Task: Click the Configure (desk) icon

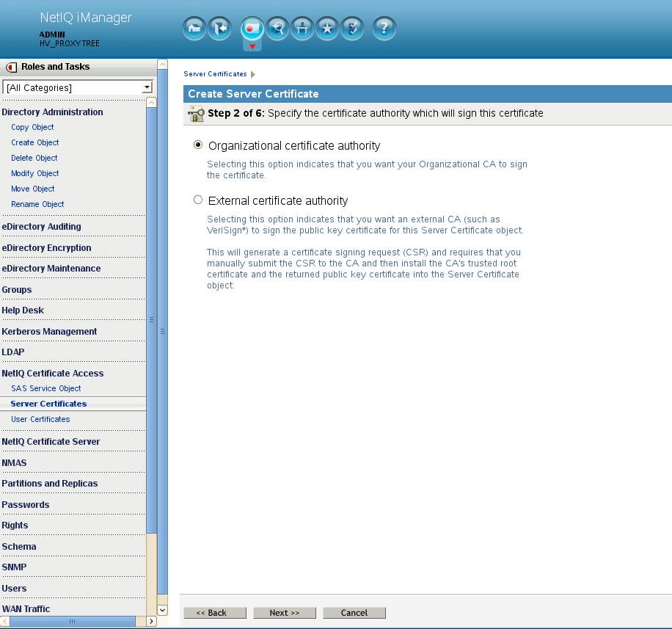Action: click(302, 29)
